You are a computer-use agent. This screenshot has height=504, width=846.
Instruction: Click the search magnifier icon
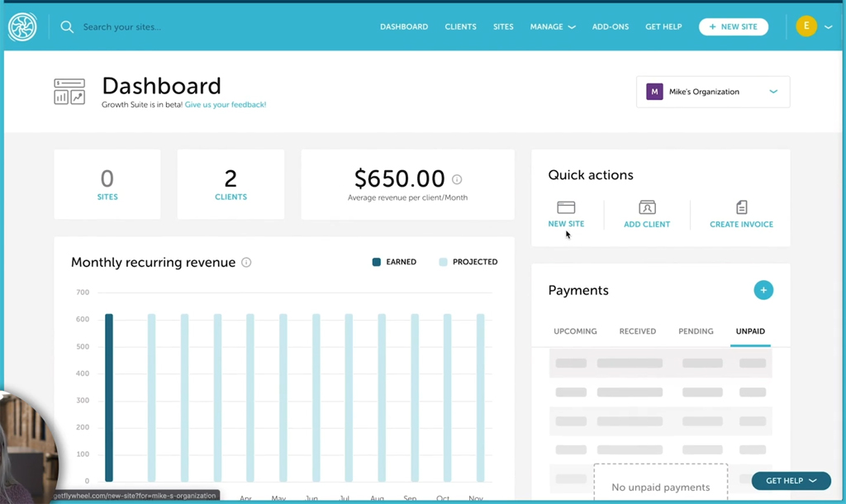click(x=67, y=27)
